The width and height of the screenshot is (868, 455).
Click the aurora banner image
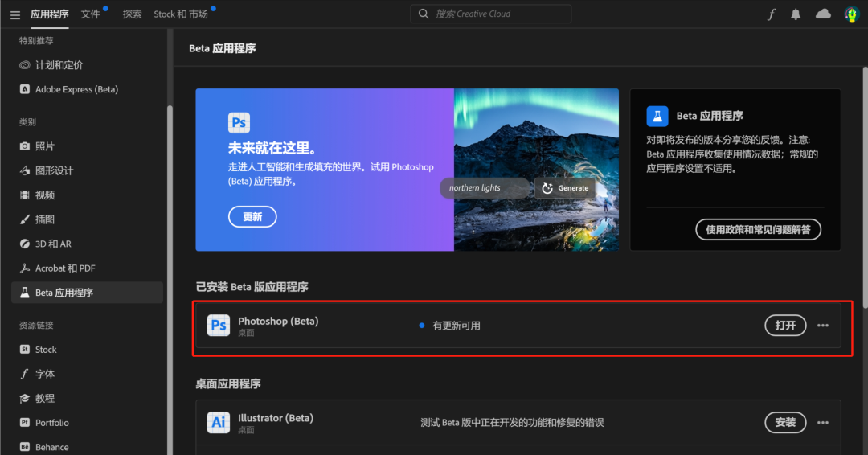pyautogui.click(x=536, y=170)
